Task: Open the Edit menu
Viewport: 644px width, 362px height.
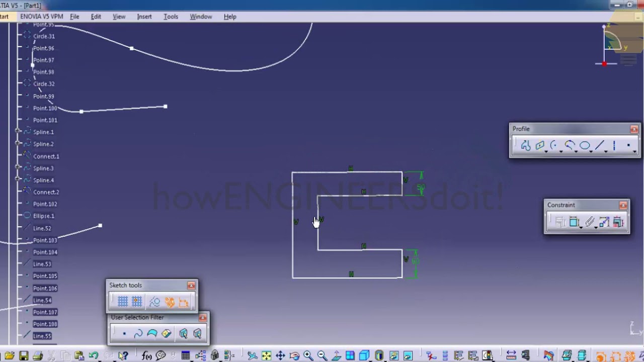Action: click(x=96, y=17)
